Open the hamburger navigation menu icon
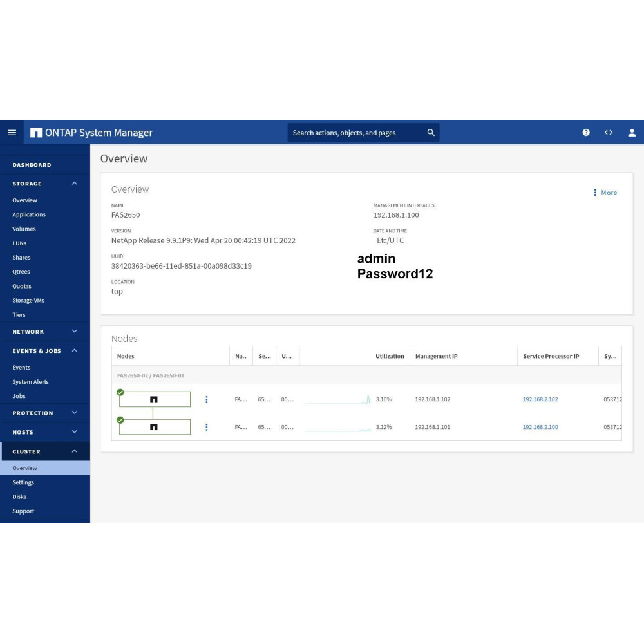This screenshot has height=644, width=644. tap(12, 133)
